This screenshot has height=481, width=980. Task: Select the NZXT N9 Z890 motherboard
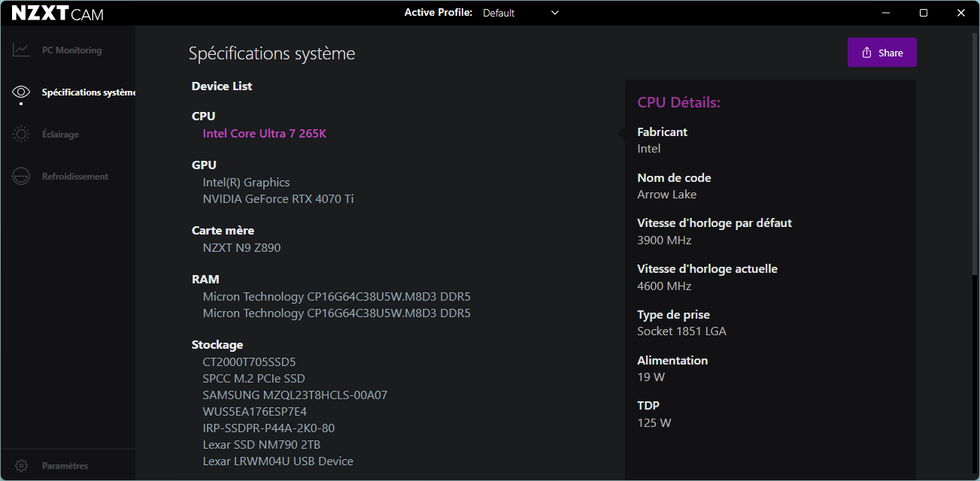(x=241, y=247)
